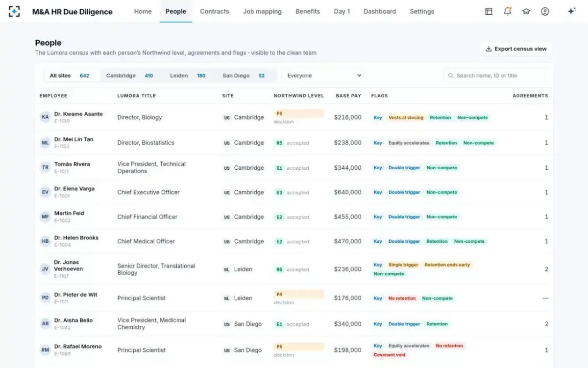The height and width of the screenshot is (368, 588).
Task: Open the user account profile icon
Action: pyautogui.click(x=545, y=11)
